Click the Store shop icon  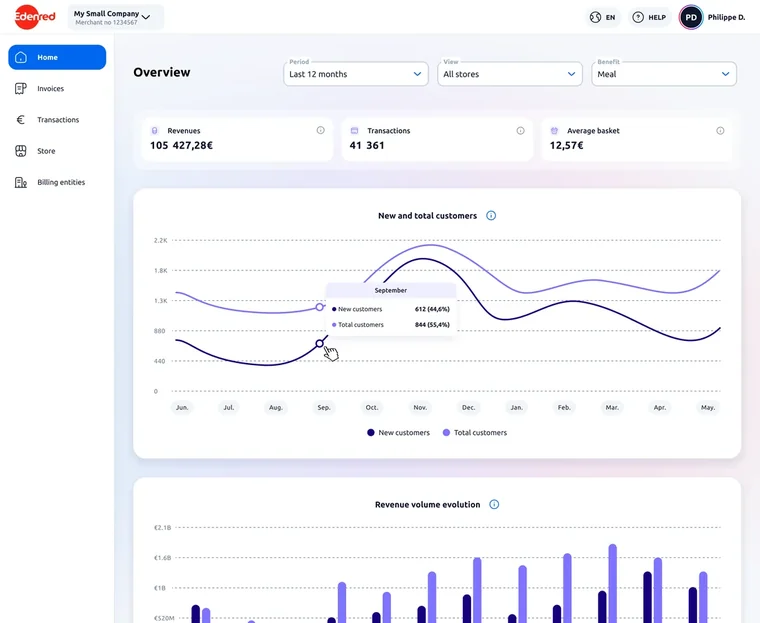21,151
